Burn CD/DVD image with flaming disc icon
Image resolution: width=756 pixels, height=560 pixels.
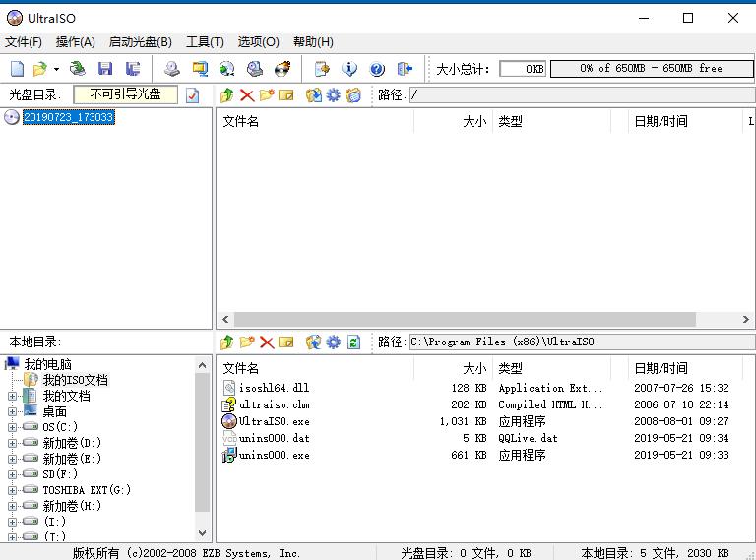(283, 69)
